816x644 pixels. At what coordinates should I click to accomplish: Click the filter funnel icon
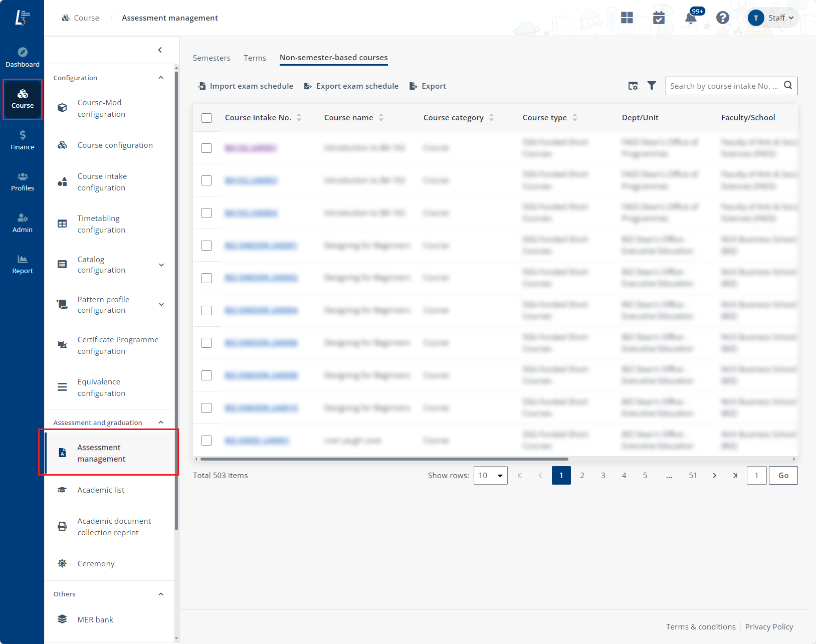point(652,86)
